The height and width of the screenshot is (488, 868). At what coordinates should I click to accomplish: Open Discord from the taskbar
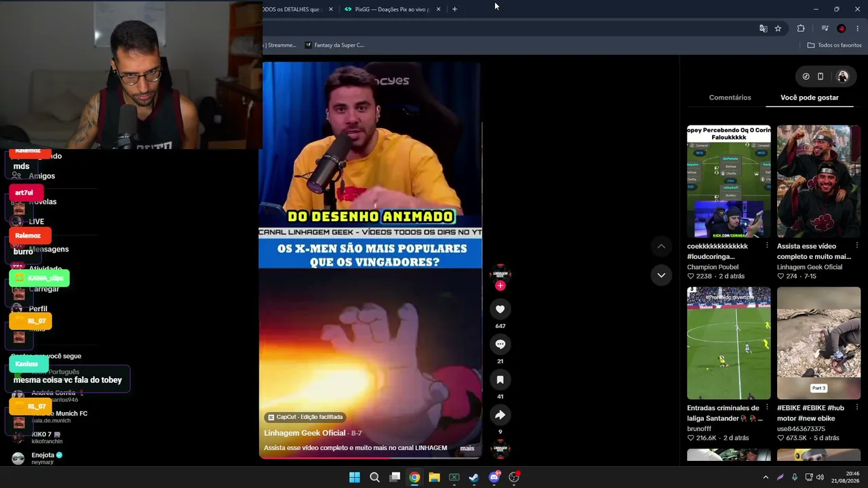coord(494,477)
